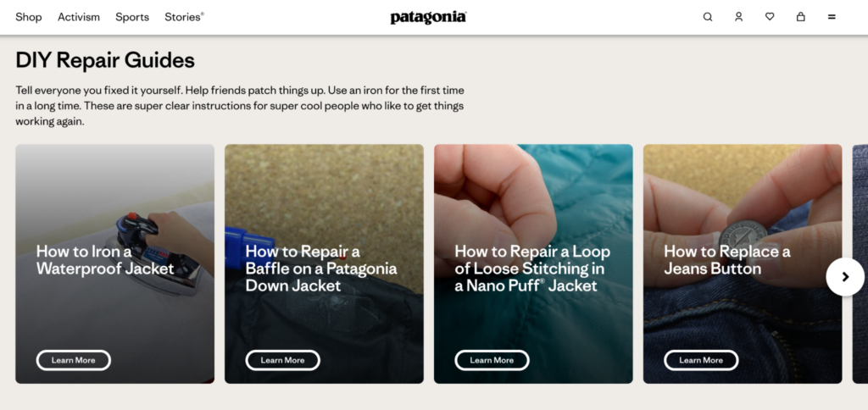
Task: Open the search magnifier icon
Action: (708, 17)
